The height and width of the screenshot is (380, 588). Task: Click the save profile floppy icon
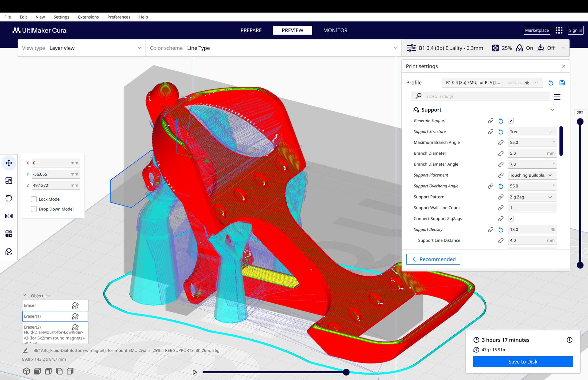click(x=562, y=83)
